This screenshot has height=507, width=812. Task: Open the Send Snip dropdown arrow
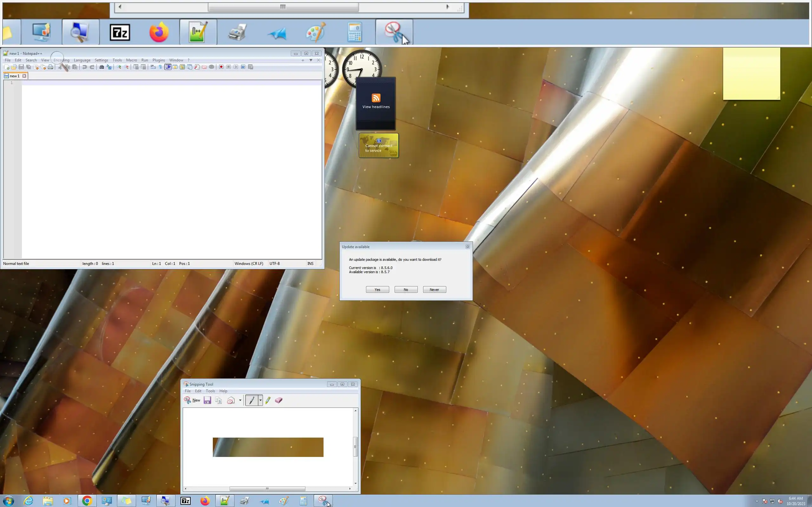240,400
